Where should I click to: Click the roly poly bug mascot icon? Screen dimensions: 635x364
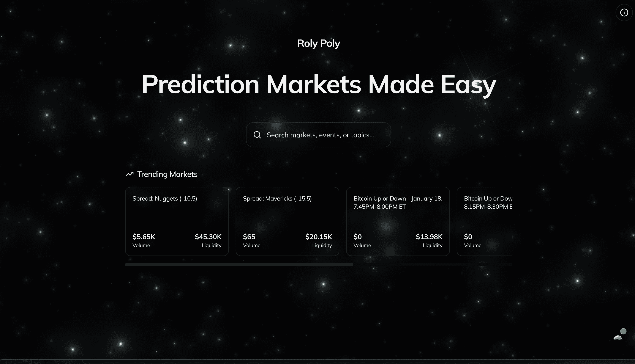point(618,338)
